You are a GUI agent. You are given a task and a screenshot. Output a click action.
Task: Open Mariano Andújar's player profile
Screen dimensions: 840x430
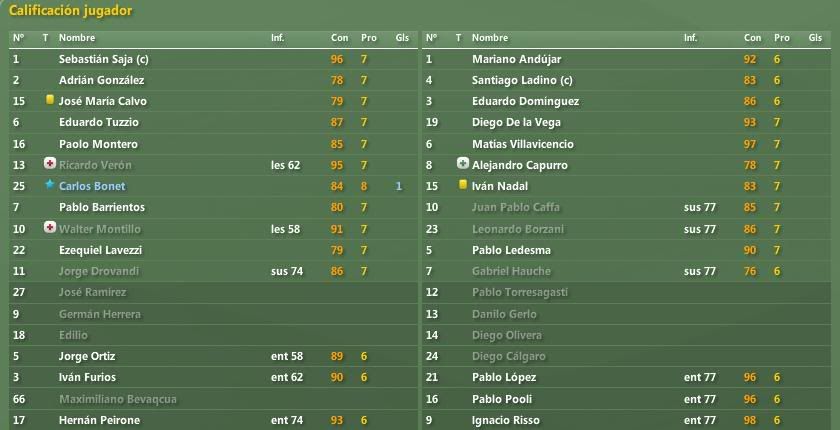tap(516, 59)
